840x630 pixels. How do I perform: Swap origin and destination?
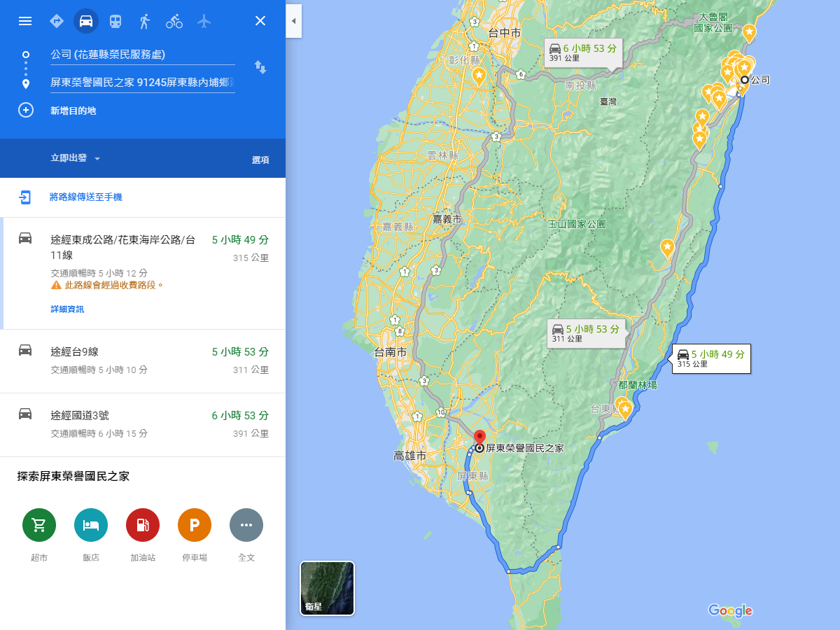[260, 67]
